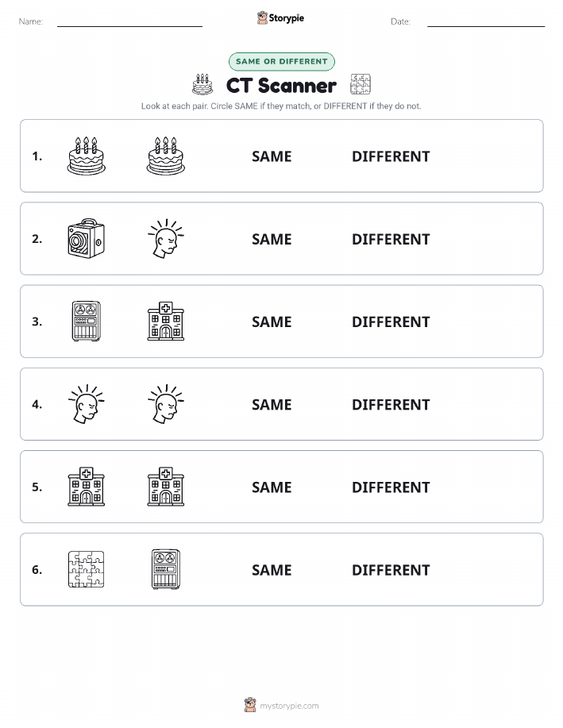Choose SAME for pair 4
Image resolution: width=563 pixels, height=728 pixels.
tap(272, 404)
